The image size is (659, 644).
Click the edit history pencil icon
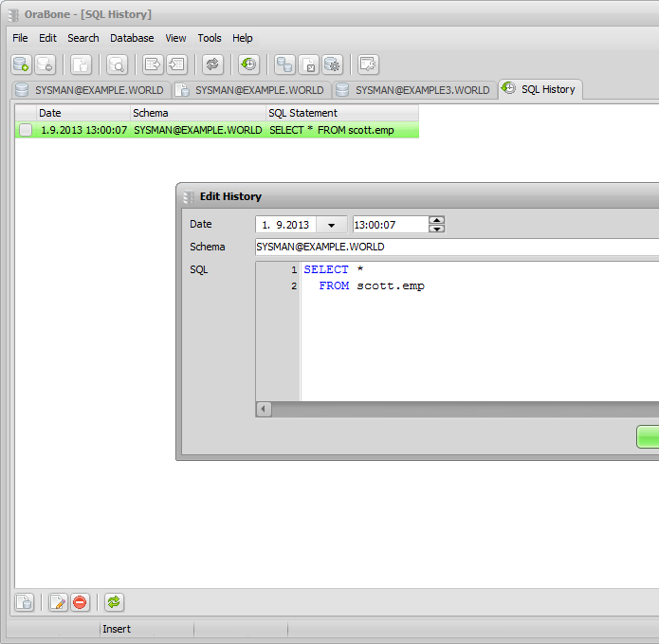58,602
